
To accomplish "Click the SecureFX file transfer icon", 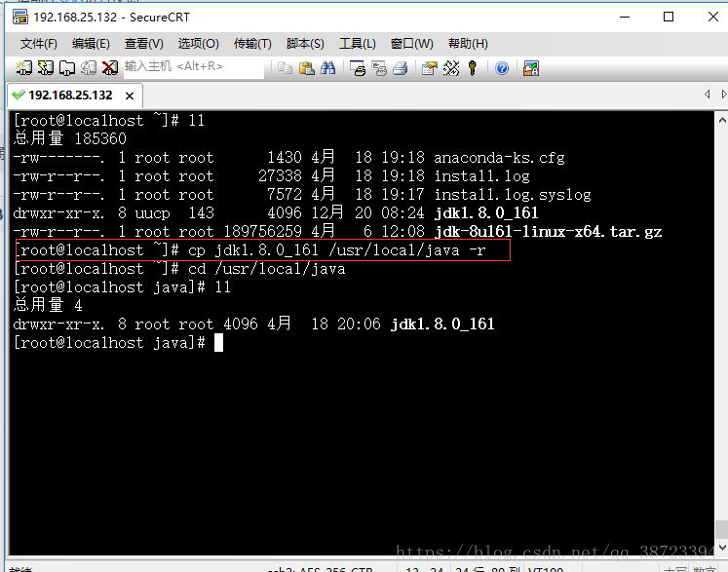I will (531, 68).
